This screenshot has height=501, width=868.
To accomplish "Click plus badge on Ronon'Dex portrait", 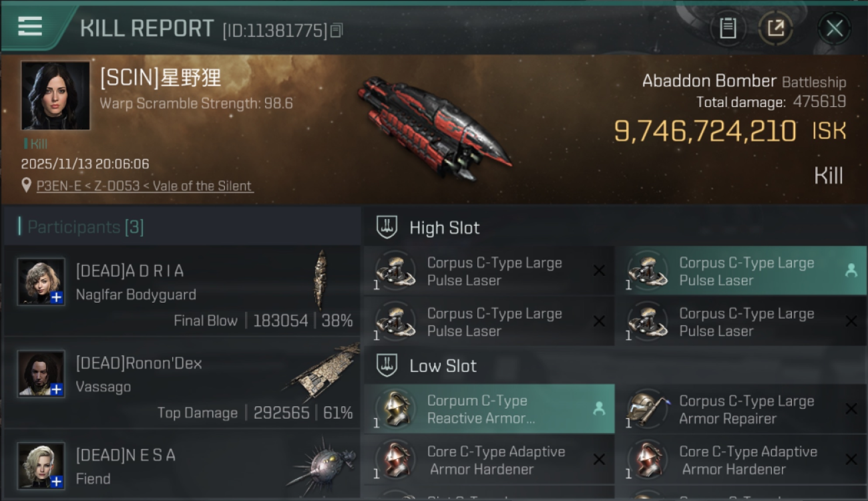I will pos(57,389).
